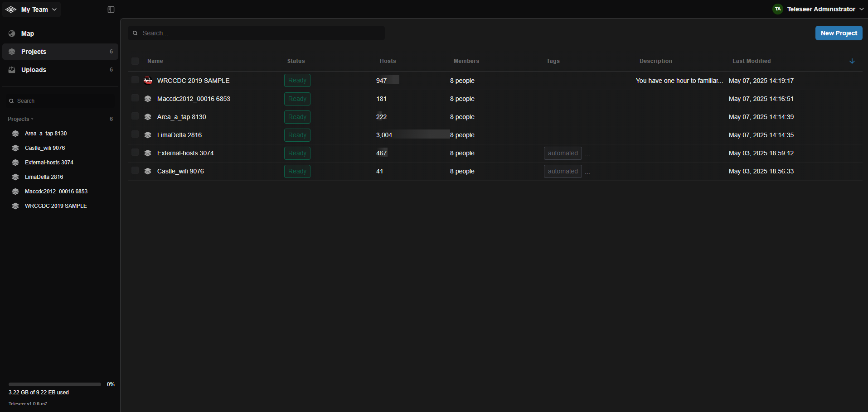This screenshot has height=412, width=868.
Task: Click the Ready status badge for Area_a_tap 8130
Action: point(297,117)
